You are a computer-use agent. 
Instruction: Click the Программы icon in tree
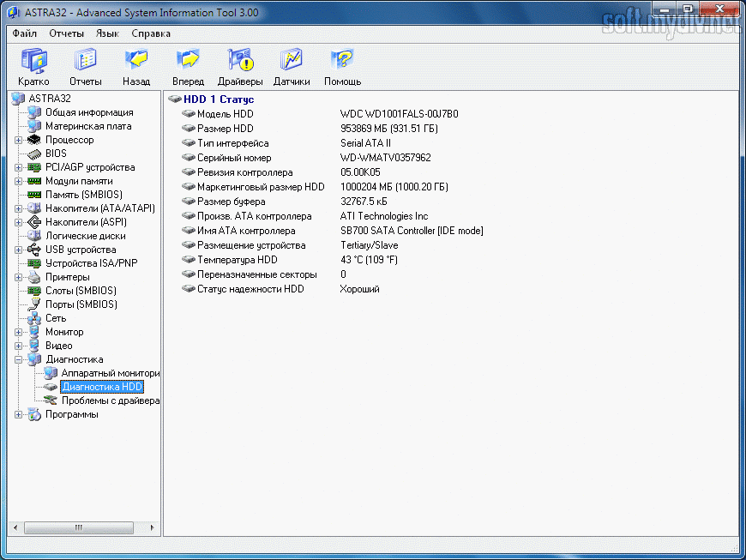pyautogui.click(x=33, y=414)
